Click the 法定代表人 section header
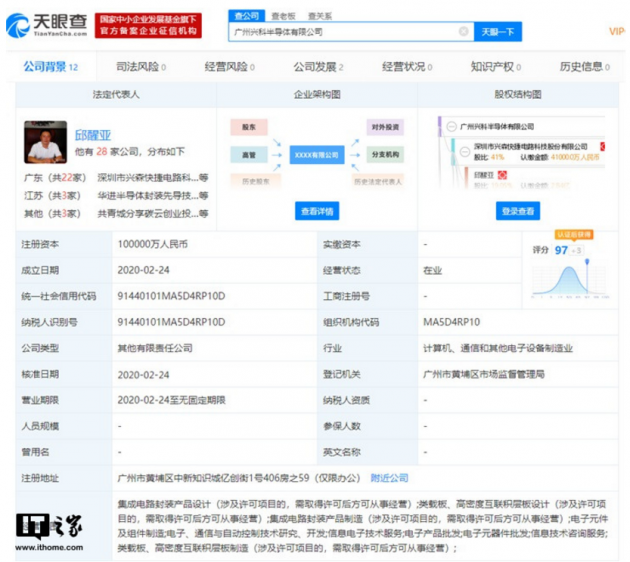630x562 pixels. point(116,95)
